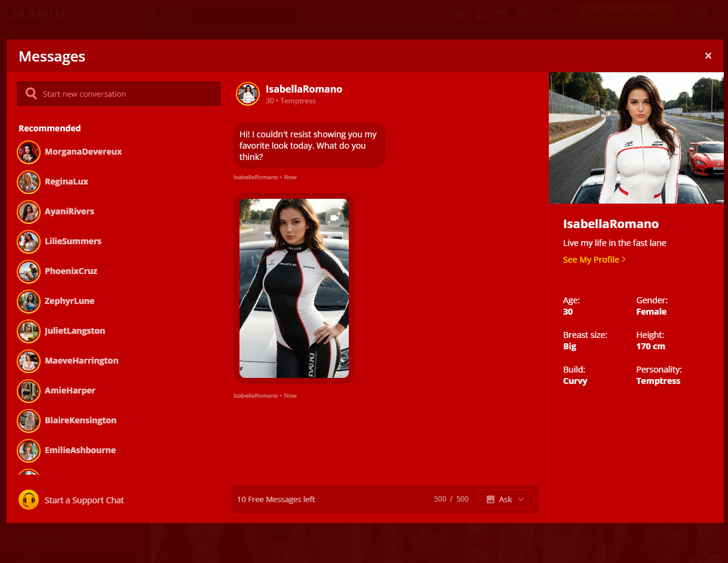Open MorganaDevereux avatar in Recommended
This screenshot has width=728, height=563.
click(x=29, y=152)
